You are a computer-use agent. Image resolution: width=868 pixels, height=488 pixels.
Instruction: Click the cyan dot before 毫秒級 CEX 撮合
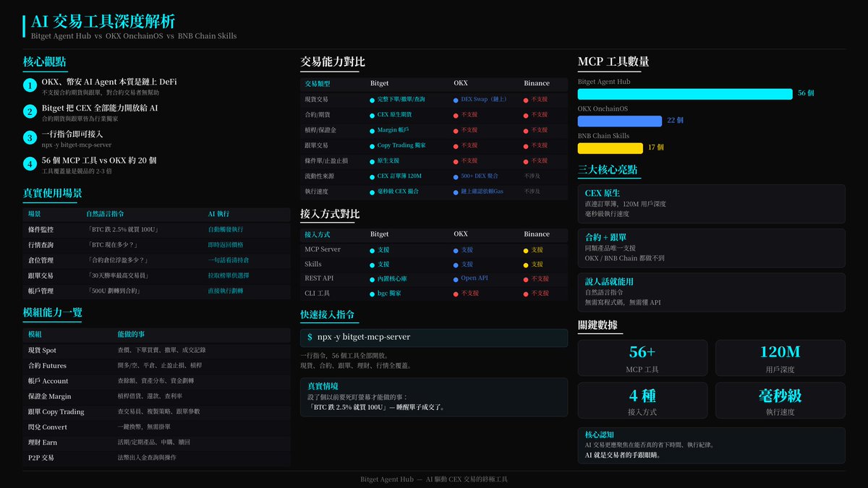(373, 192)
